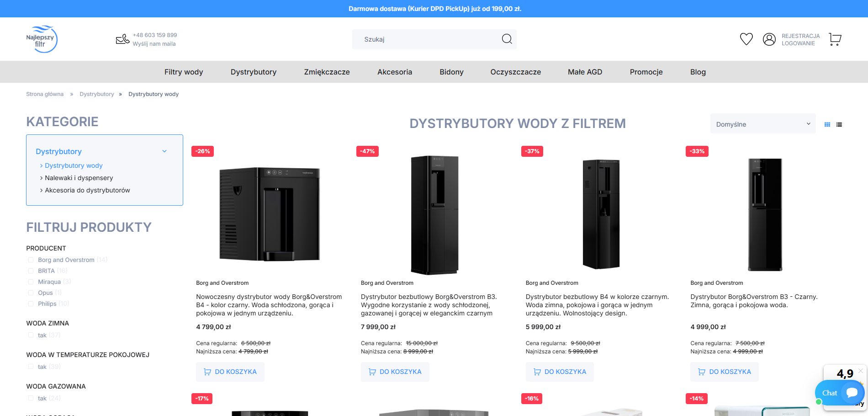
Task: Open the Blog menu item
Action: [698, 72]
